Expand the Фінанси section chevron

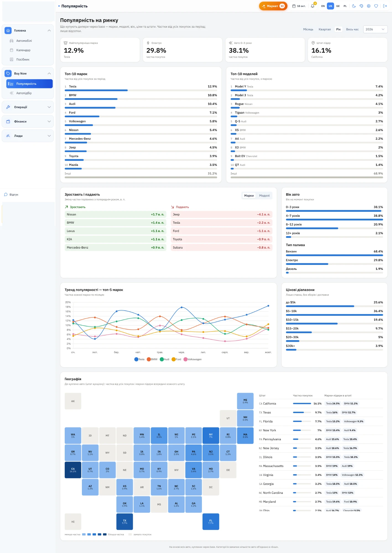(x=49, y=122)
